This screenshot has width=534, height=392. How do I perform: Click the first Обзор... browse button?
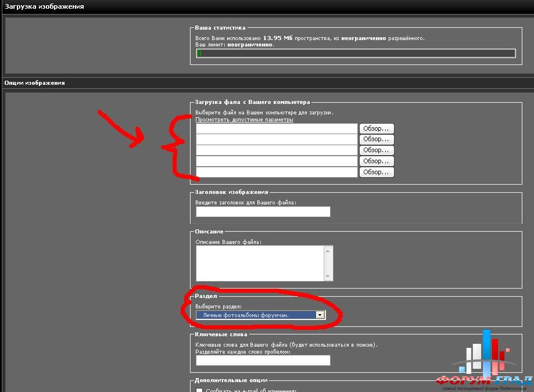(x=377, y=128)
